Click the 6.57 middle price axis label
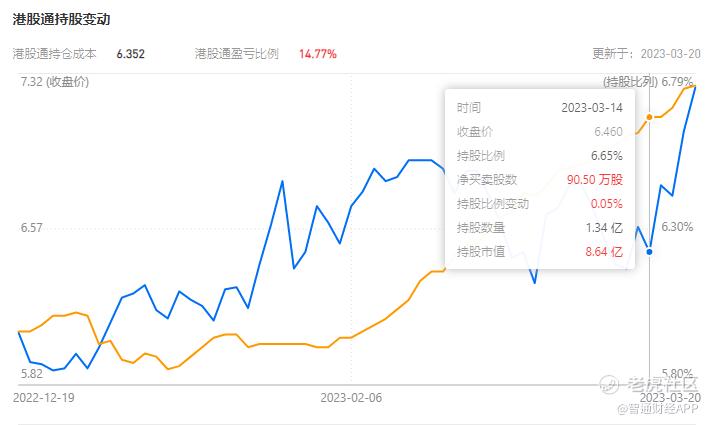712x425 pixels. click(31, 227)
